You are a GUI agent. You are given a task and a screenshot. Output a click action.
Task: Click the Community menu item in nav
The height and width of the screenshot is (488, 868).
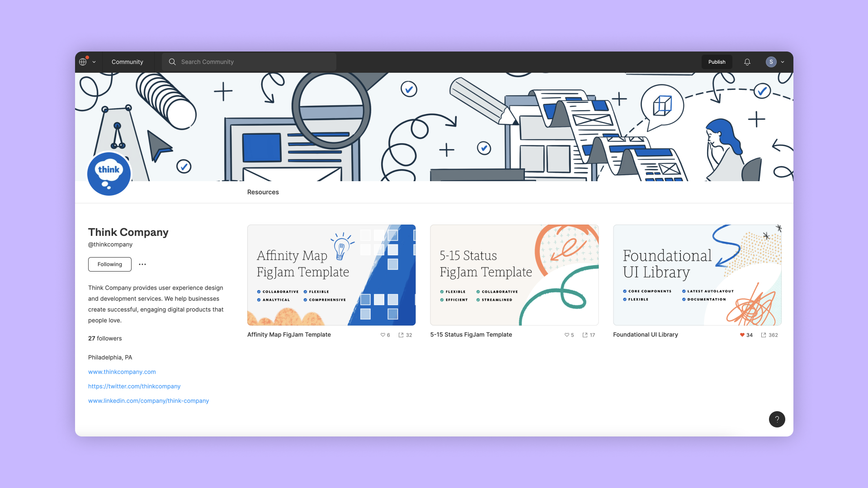(127, 61)
